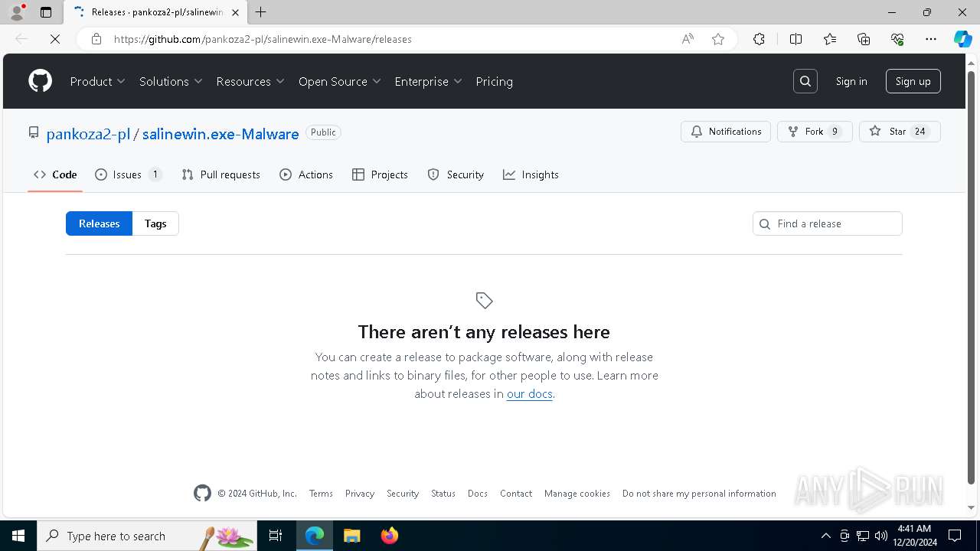This screenshot has width=980, height=551.
Task: Open the pankoza2-pl owner profile link
Action: (x=88, y=134)
